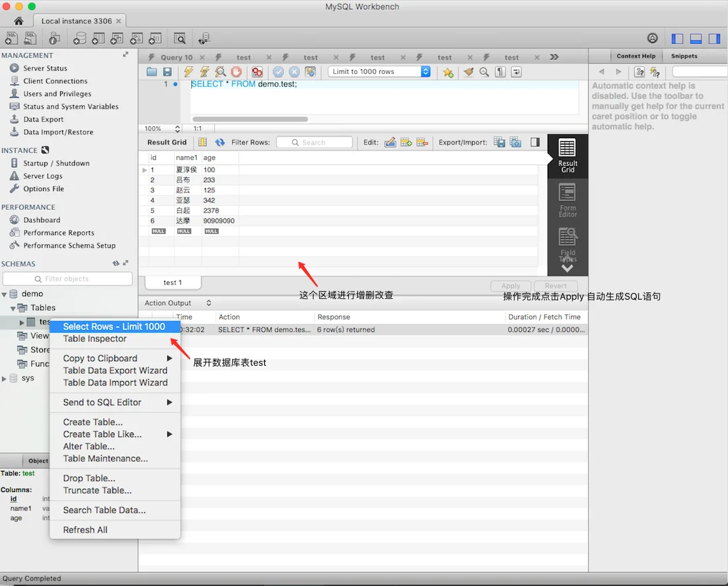
Task: Create a new function toolbar icon
Action: (155, 38)
